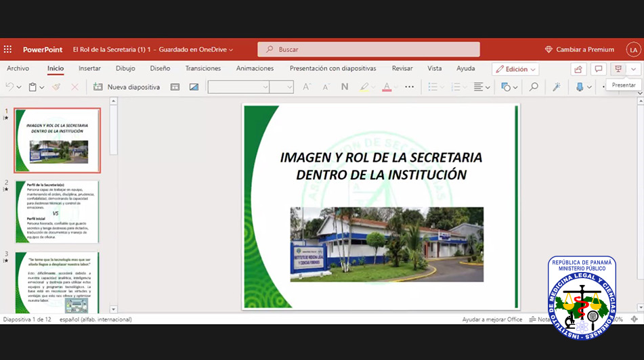Expand highlight color dropdown arrow
The image size is (644, 360).
point(373,87)
